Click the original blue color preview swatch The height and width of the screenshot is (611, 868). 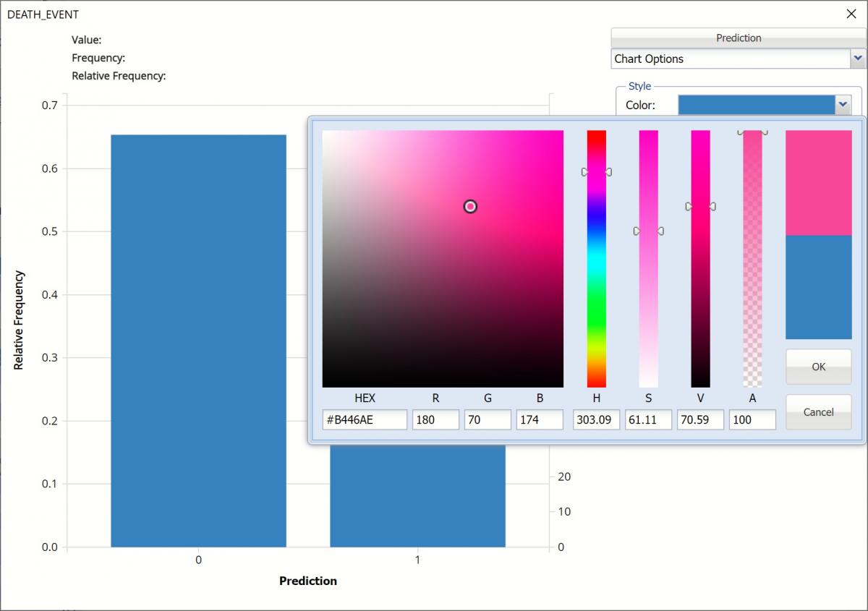[x=818, y=287]
